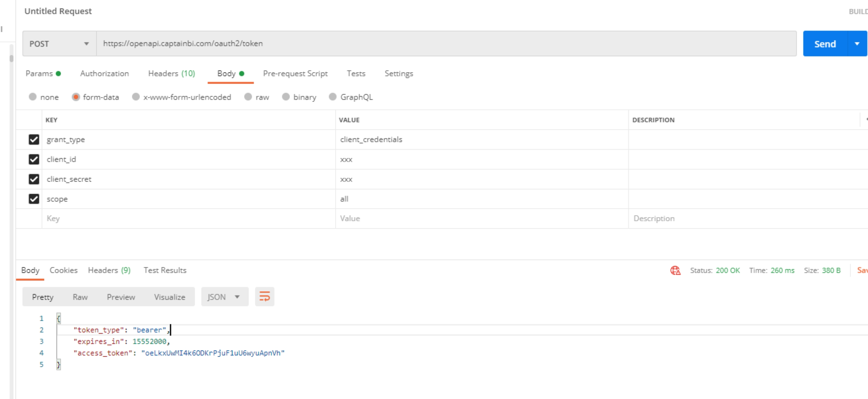868x399 pixels.
Task: Click the scope key cell
Action: (189, 199)
